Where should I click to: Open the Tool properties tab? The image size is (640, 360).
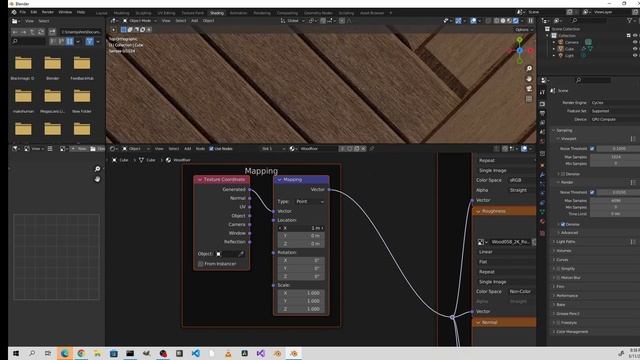(x=542, y=92)
